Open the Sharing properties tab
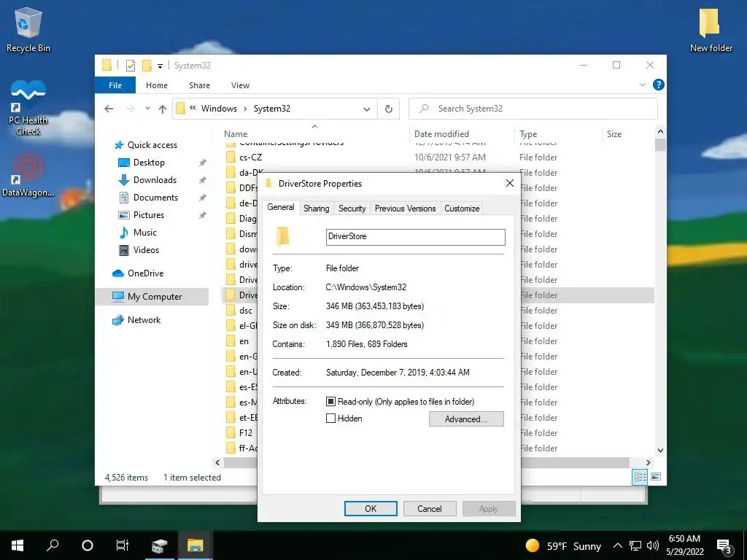 317,209
